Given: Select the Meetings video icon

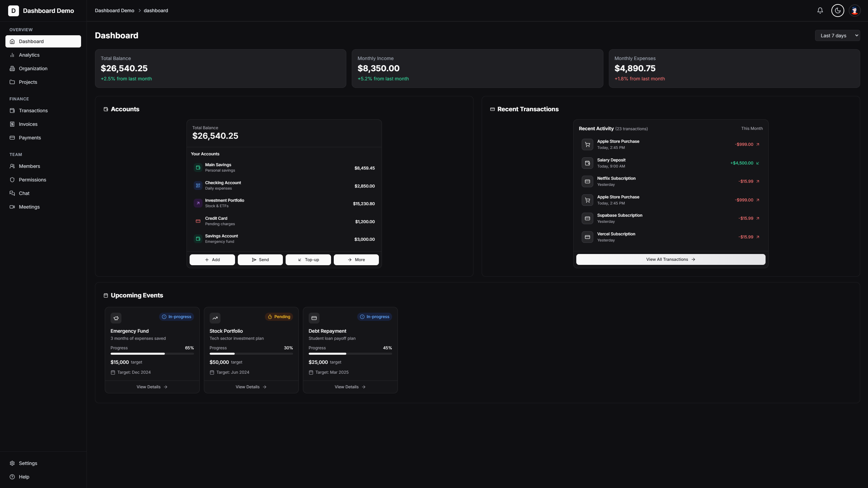Looking at the screenshot, I should click(x=12, y=207).
